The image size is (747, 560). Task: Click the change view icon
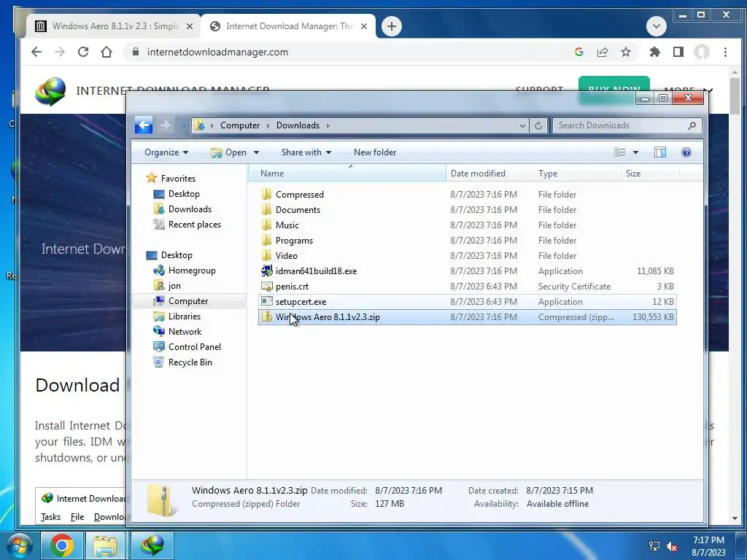pyautogui.click(x=620, y=152)
